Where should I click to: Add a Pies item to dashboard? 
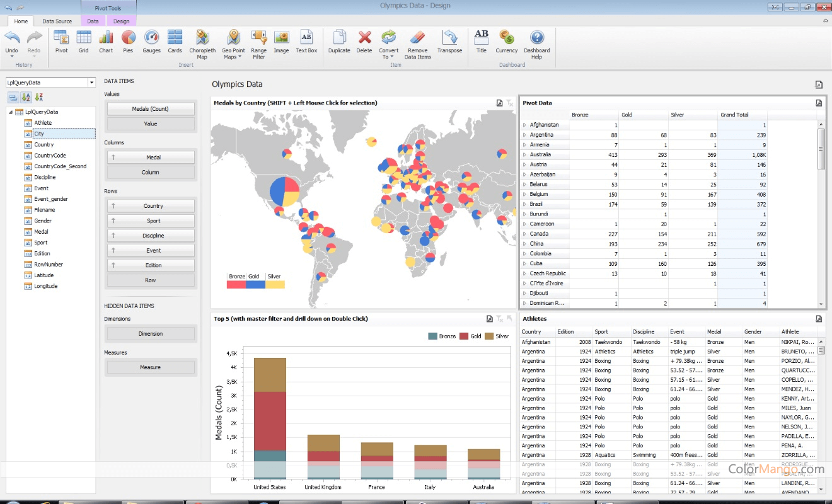(x=128, y=41)
